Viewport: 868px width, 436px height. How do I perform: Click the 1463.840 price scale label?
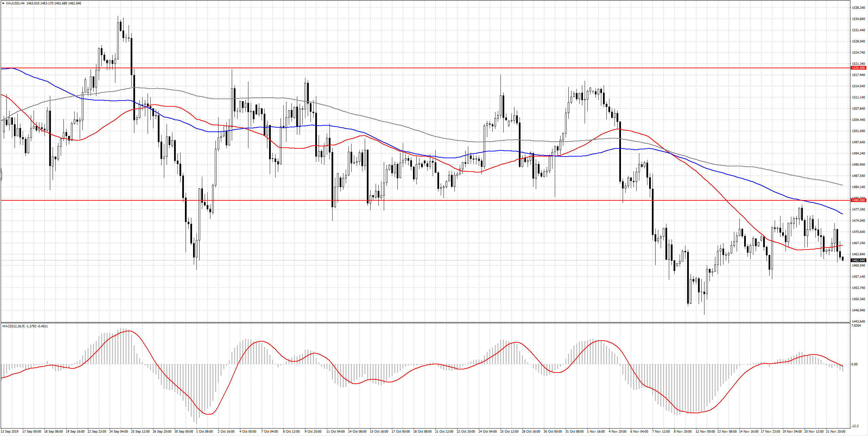(858, 254)
